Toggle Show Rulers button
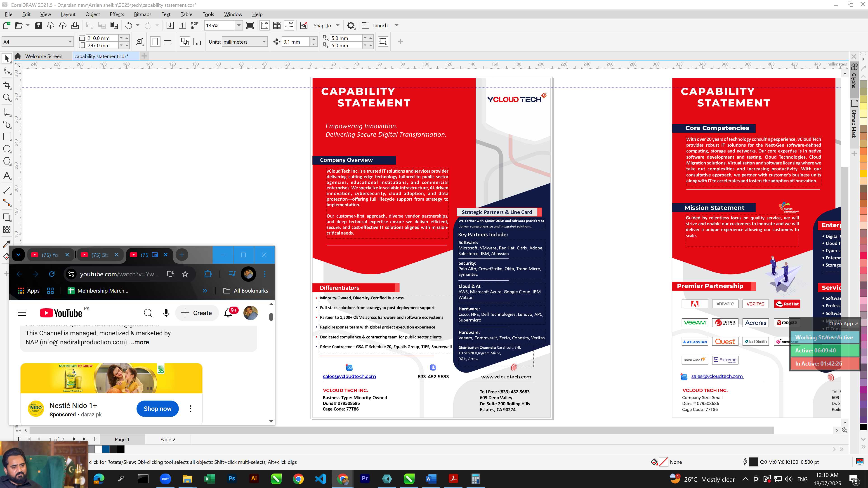 265,25
